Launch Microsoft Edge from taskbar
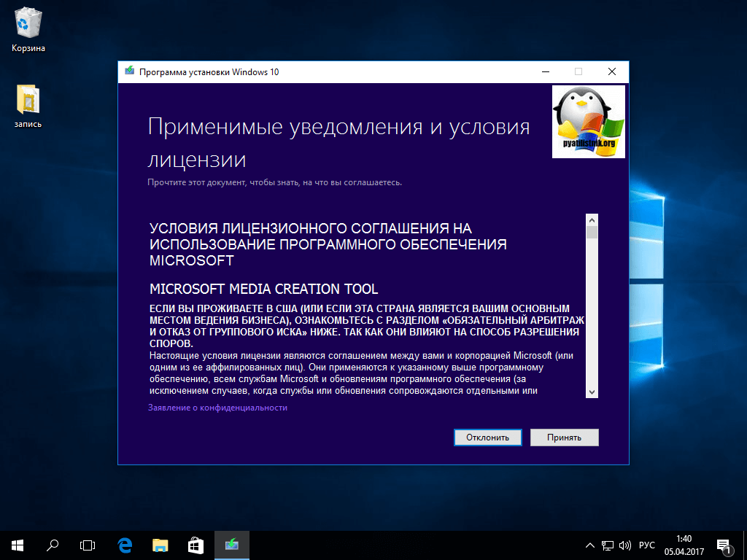This screenshot has height=560, width=747. (125, 545)
